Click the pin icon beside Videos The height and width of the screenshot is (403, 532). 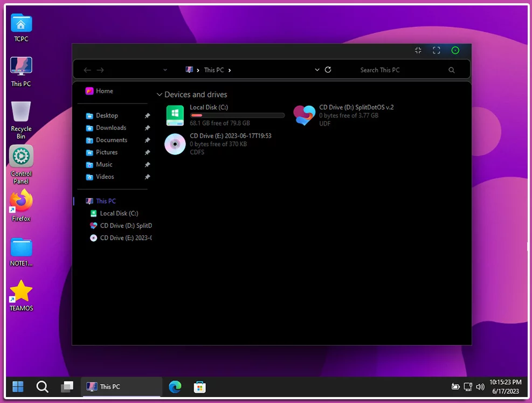pos(147,177)
